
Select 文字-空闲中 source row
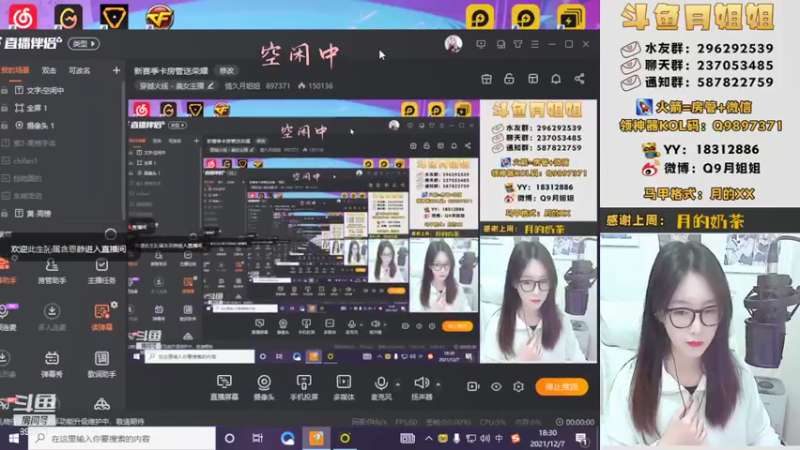coord(61,90)
